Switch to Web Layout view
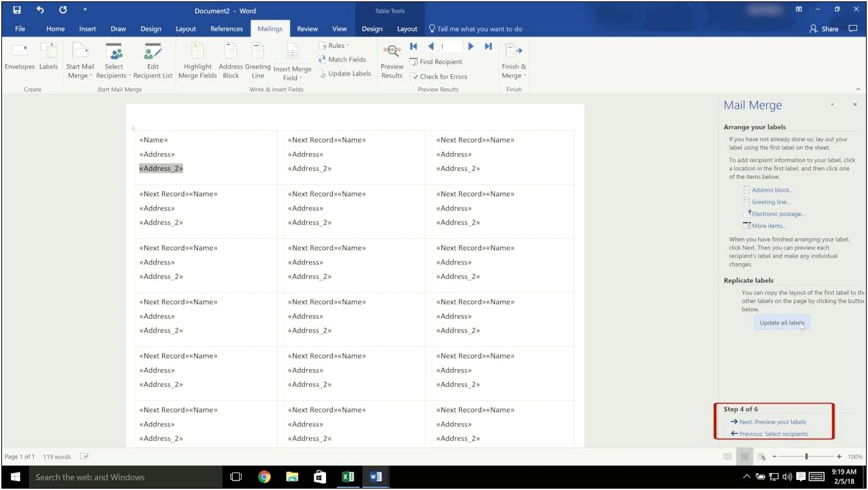Screen dimensions: 868x490 (x=762, y=457)
